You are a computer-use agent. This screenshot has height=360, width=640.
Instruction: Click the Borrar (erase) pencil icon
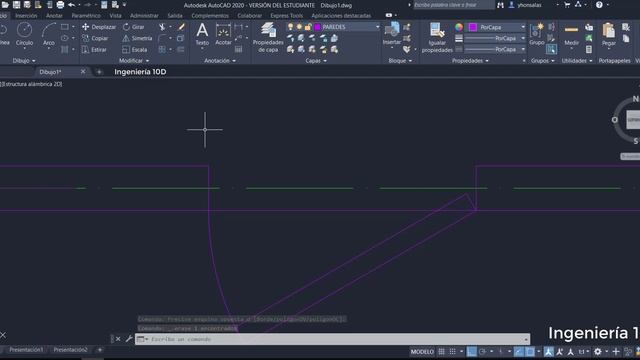(181, 27)
